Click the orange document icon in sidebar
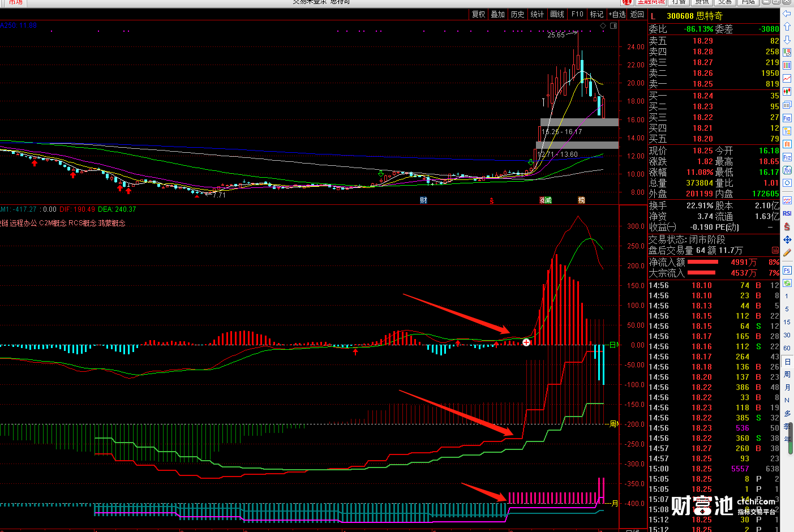794x532 pixels. 787,144
